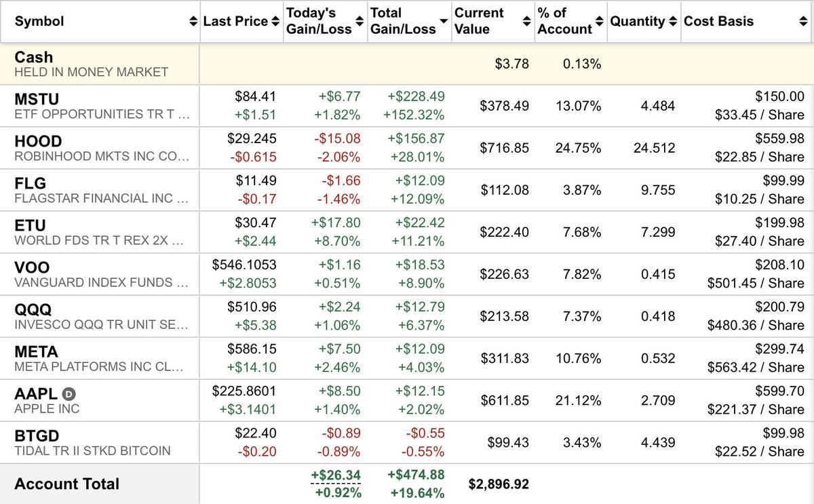Click BTGD quantity 4.439
This screenshot has width=814, height=504.
[x=658, y=442]
